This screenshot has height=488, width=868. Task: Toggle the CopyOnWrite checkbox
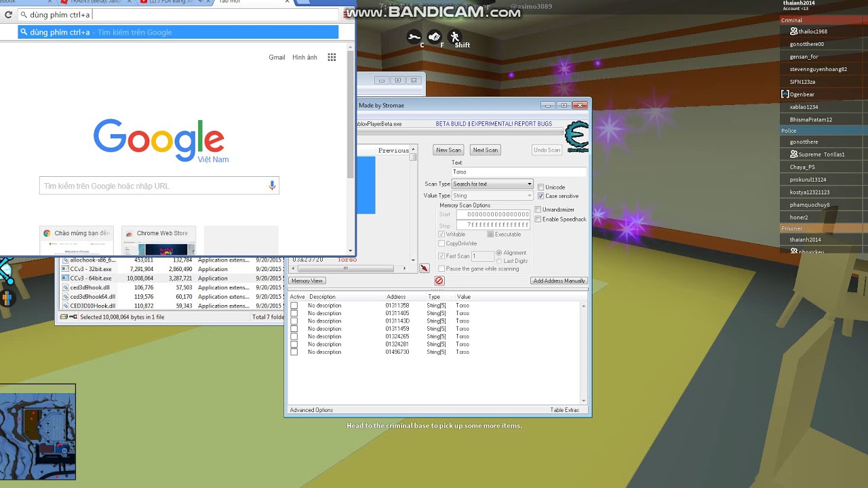441,243
